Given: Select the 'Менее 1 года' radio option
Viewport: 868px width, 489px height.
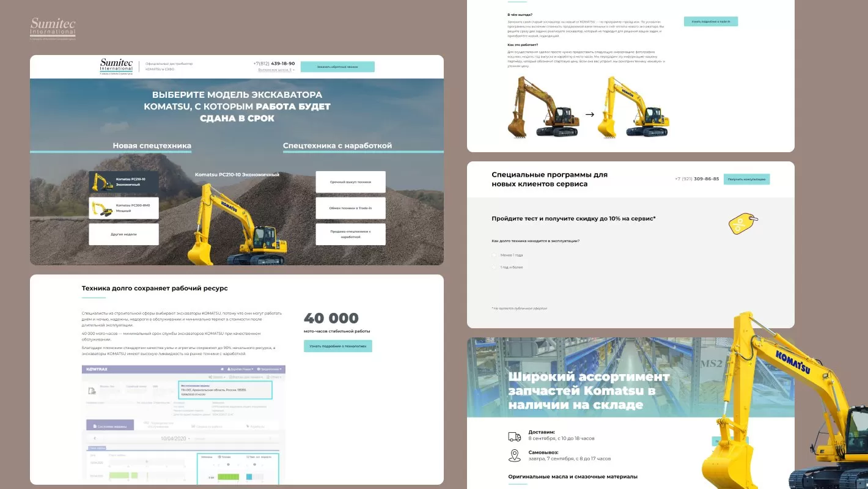Looking at the screenshot, I should 495,255.
